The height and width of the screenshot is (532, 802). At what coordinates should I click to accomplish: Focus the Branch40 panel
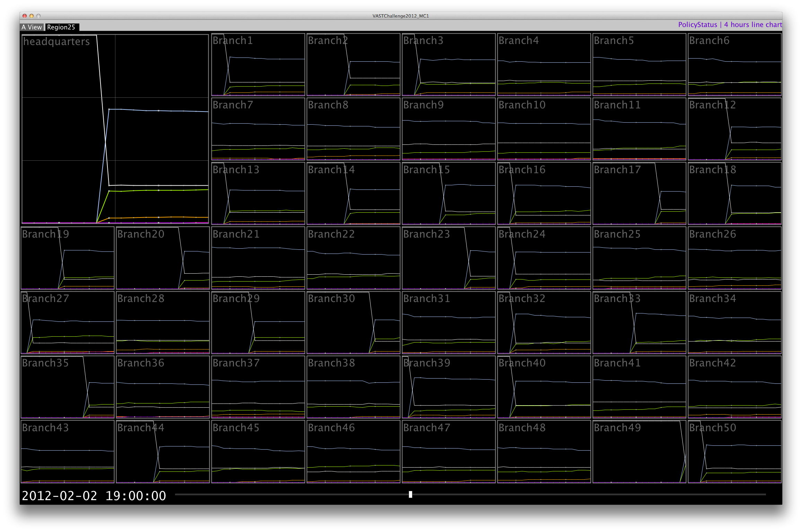[x=544, y=387]
